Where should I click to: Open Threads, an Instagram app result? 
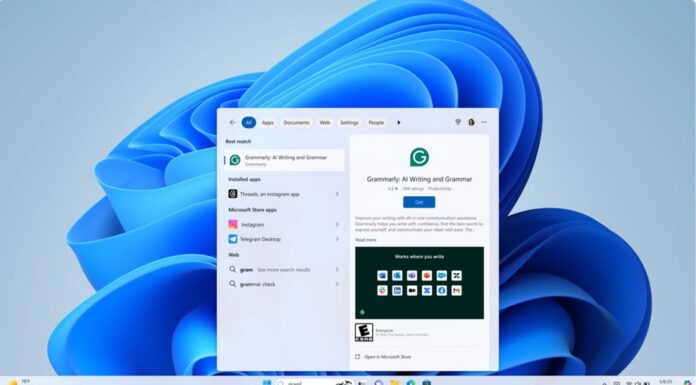284,194
